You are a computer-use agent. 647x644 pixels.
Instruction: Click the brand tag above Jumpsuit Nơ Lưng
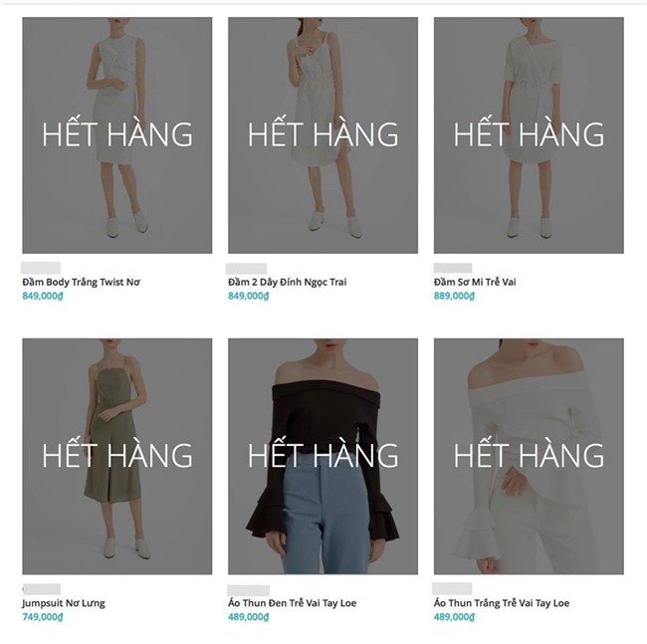41,588
